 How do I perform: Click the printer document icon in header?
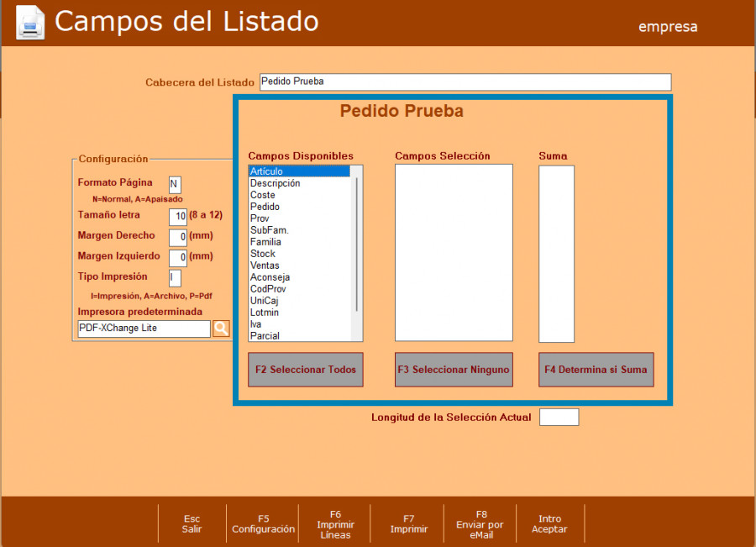click(x=31, y=22)
